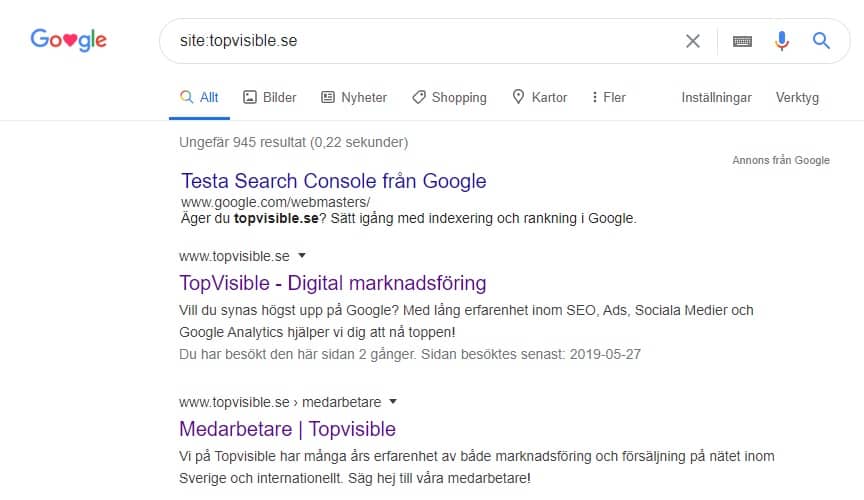Open the Nyheter tab
The height and width of the screenshot is (500, 864).
(354, 97)
